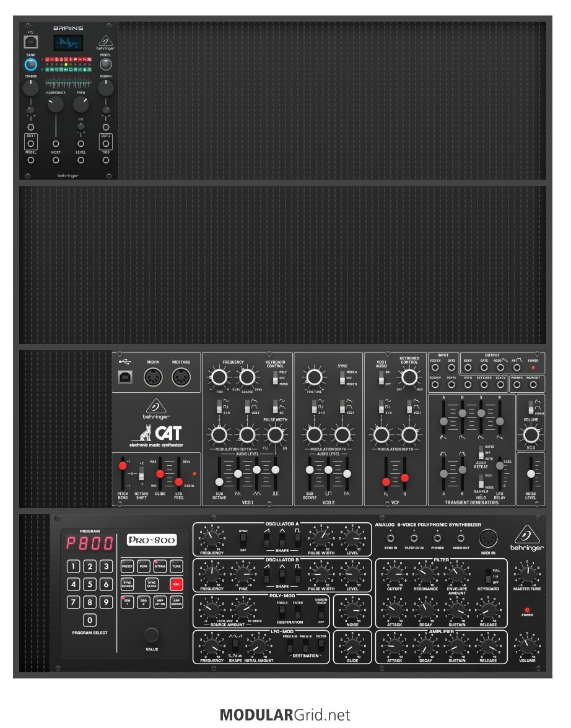Click the CAT EXT AUDIO jack
The height and width of the screenshot is (728, 571).
[484, 384]
